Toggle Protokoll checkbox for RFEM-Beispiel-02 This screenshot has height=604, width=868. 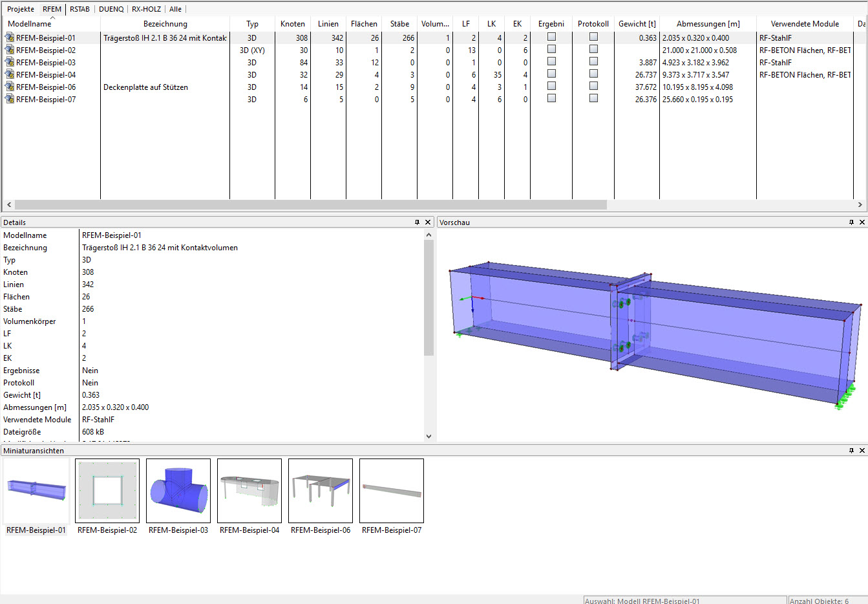(x=593, y=49)
